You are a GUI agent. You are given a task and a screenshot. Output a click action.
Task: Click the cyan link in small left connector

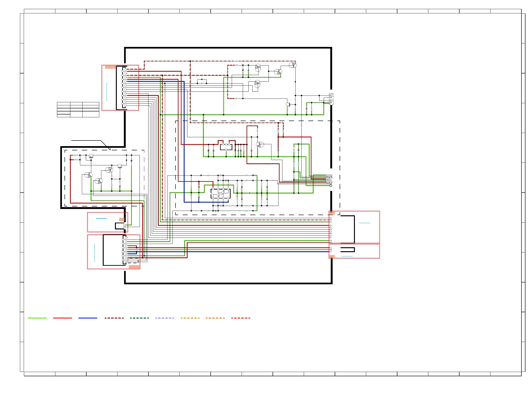coord(101,218)
